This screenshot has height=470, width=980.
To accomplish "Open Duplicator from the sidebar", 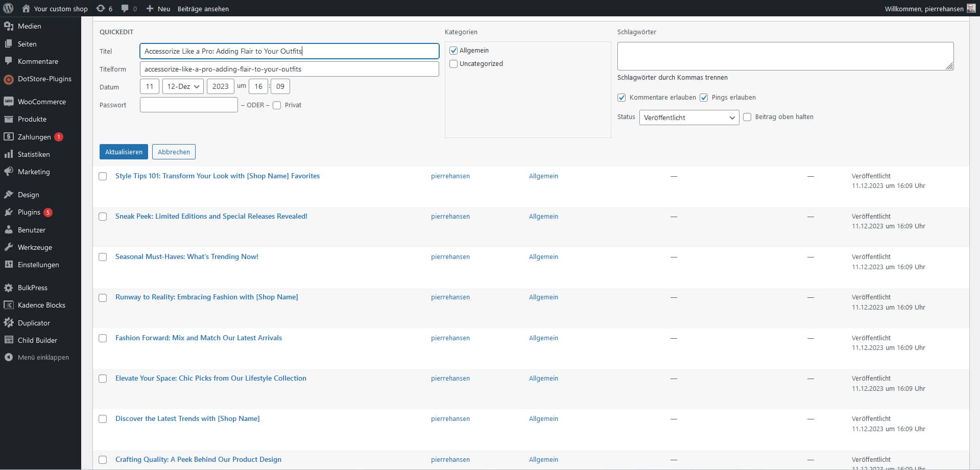I will (8, 322).
